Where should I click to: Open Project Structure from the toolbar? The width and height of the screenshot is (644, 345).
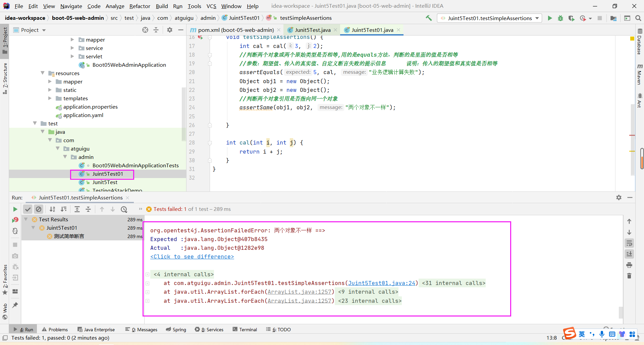tap(613, 18)
